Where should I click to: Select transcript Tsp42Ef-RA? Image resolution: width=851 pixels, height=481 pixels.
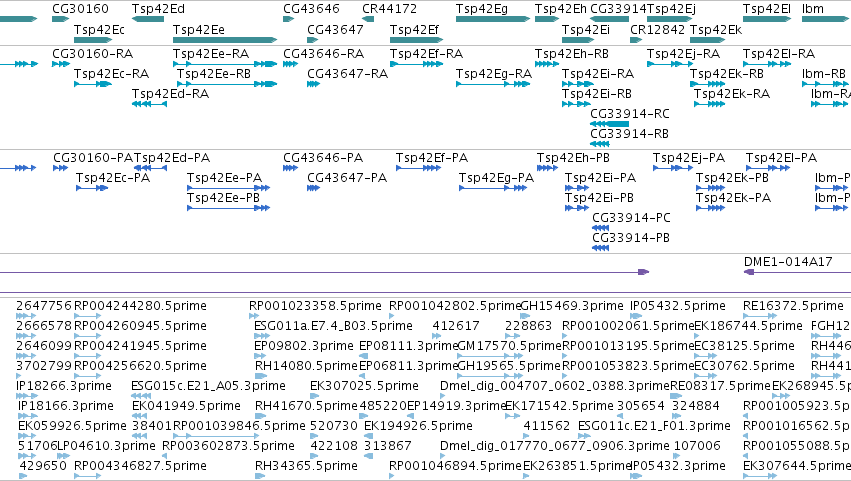(426, 54)
